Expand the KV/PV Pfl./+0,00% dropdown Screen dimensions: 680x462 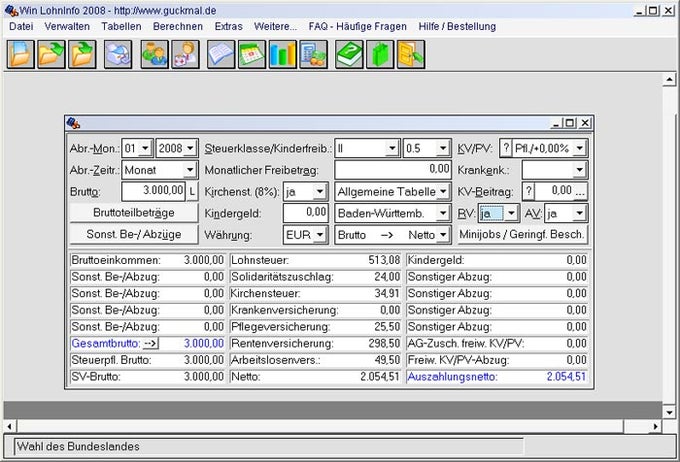[580, 148]
